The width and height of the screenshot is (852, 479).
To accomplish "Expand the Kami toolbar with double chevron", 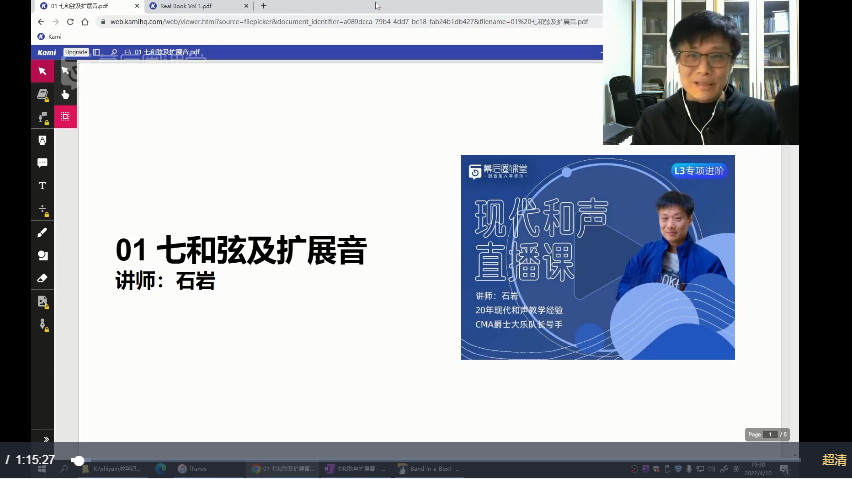I will tap(46, 439).
